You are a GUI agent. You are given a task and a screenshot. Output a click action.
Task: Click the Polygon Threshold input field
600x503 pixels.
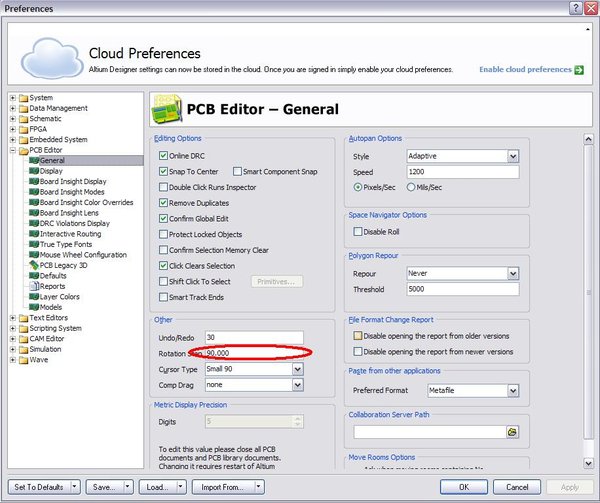pos(463,289)
